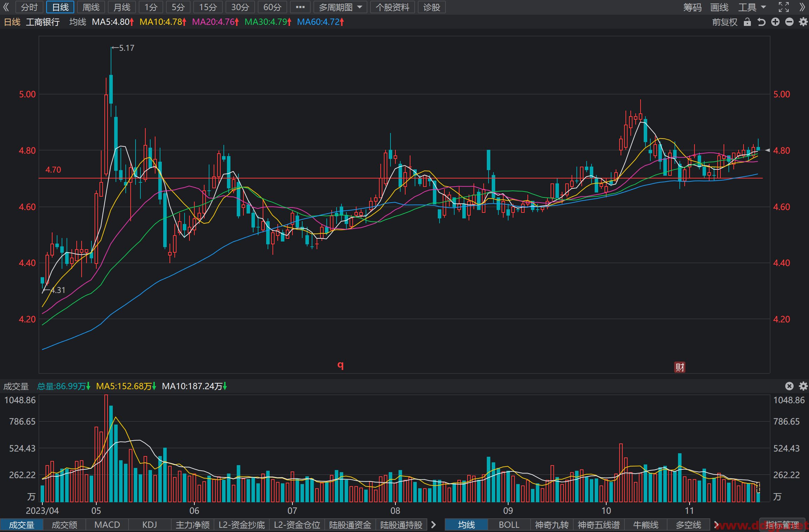Screen dimensions: 809x532
Task: Select 30分 period
Action: point(240,7)
